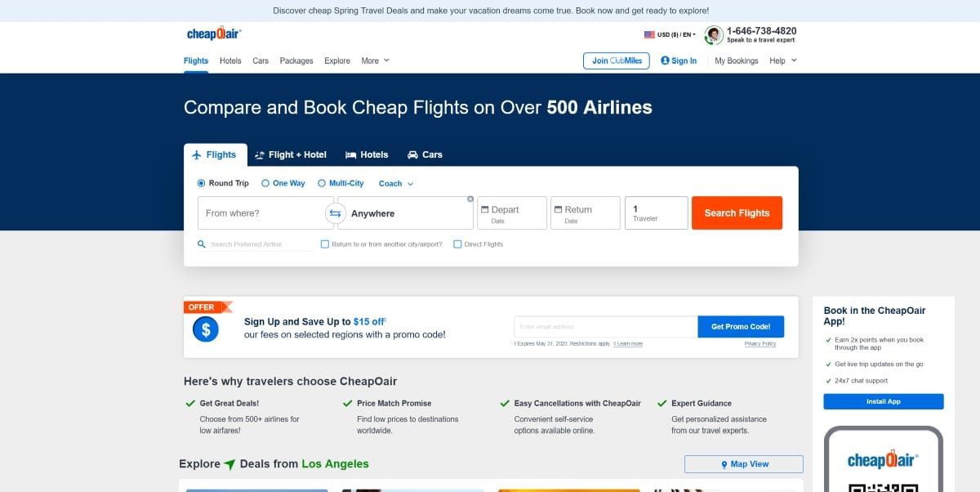This screenshot has width=980, height=492.
Task: Expand the More navigation menu
Action: click(375, 60)
